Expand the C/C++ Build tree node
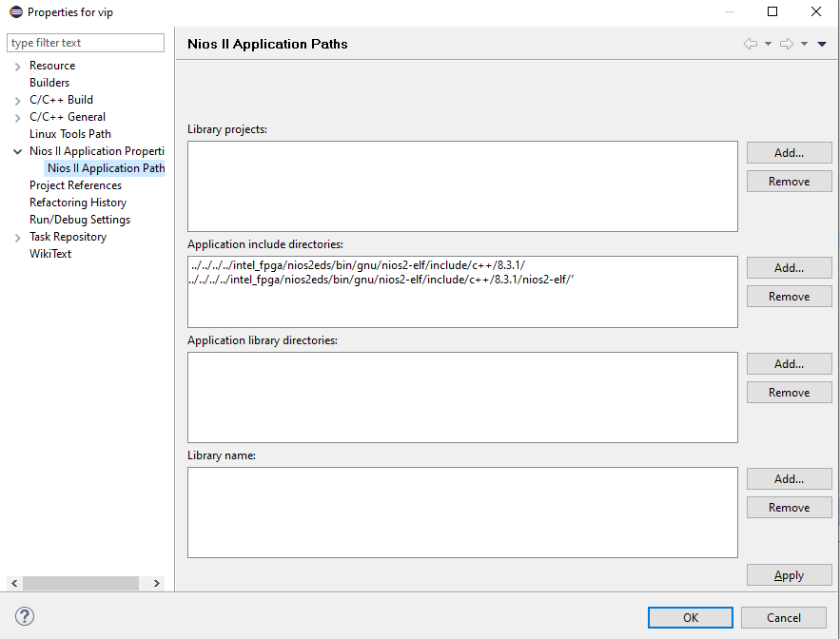840x639 pixels. (18, 101)
